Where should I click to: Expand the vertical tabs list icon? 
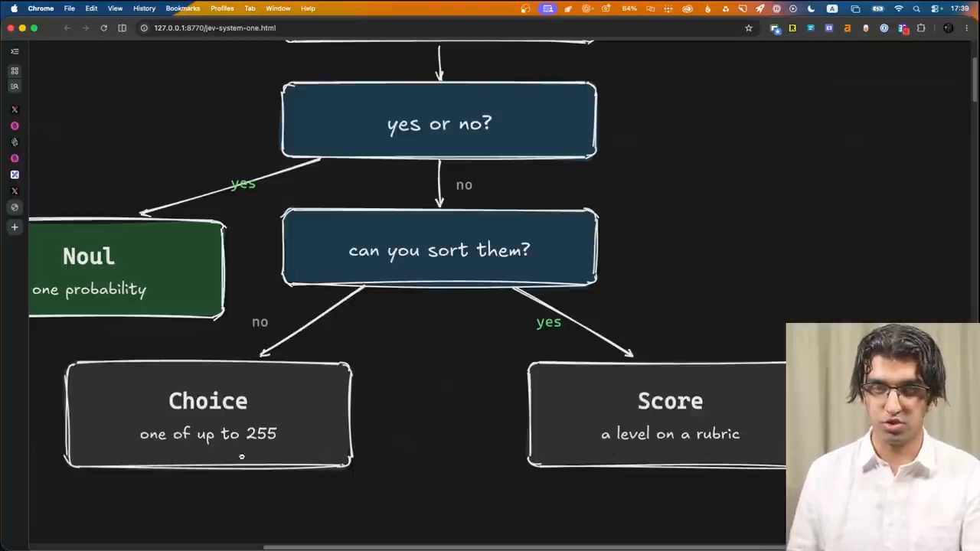pos(15,51)
